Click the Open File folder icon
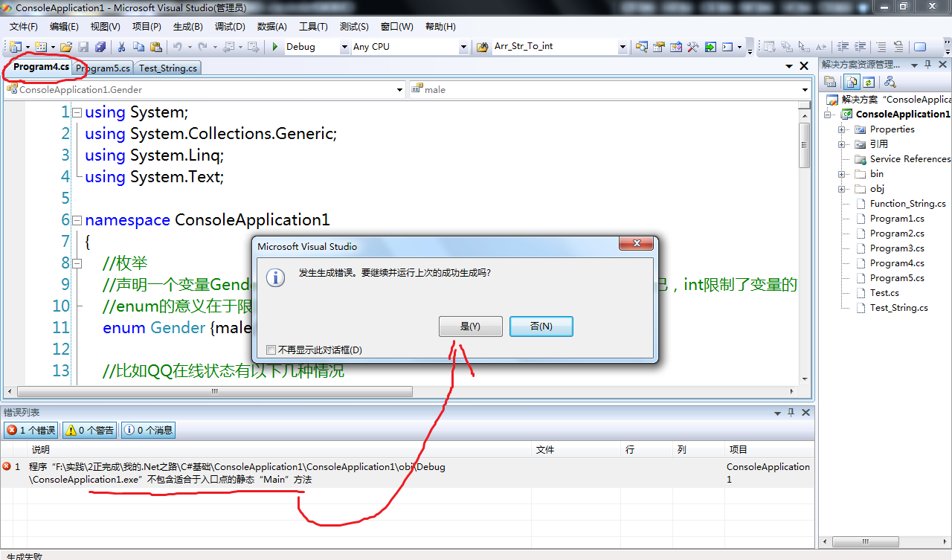 tap(66, 47)
